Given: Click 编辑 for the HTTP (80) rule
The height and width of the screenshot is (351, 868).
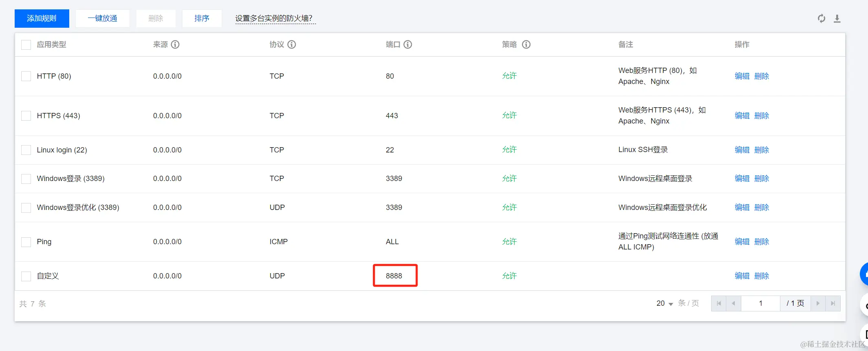Looking at the screenshot, I should [742, 76].
